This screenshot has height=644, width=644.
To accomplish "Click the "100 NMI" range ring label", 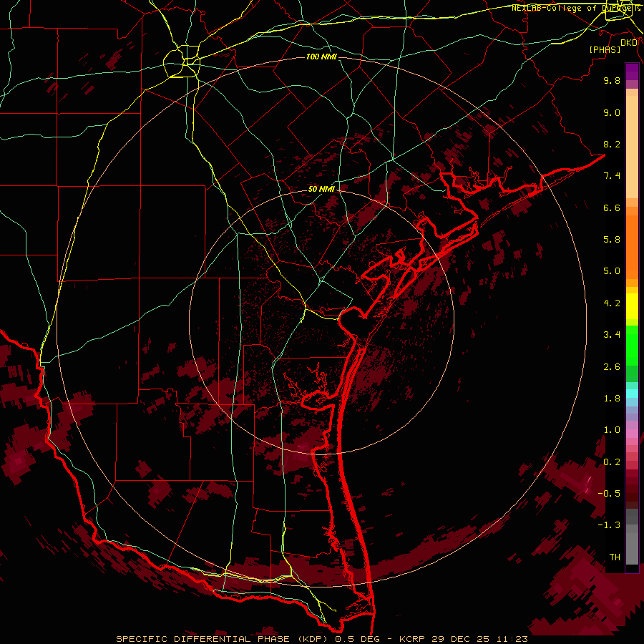I will 321,57.
